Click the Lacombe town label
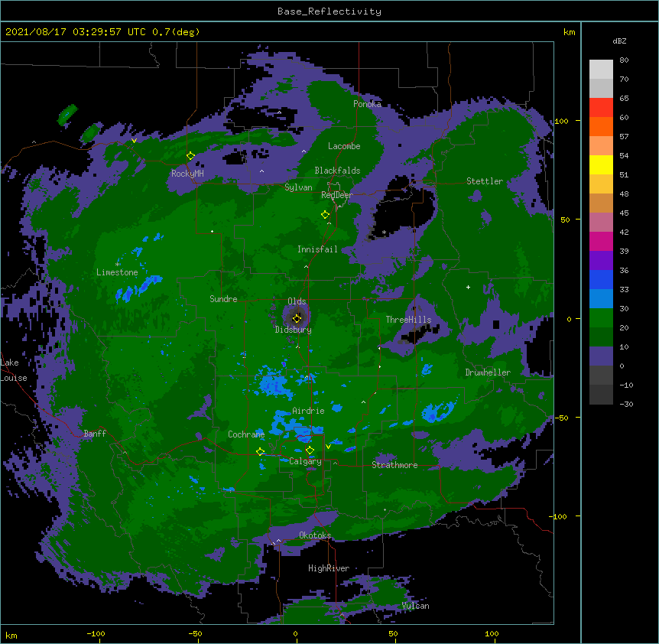This screenshot has height=644, width=659. (x=344, y=146)
